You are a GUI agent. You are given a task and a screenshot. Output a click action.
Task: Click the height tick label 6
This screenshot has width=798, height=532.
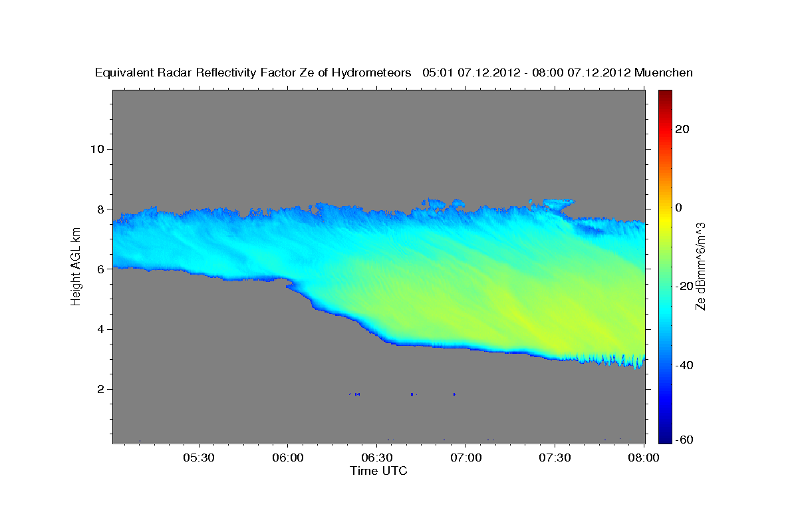[100, 269]
